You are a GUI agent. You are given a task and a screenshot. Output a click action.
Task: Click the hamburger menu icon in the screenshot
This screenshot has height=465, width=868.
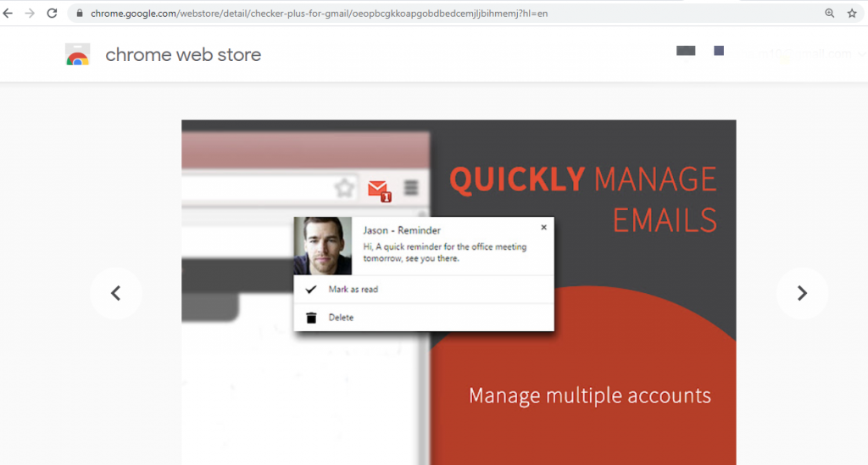(411, 188)
